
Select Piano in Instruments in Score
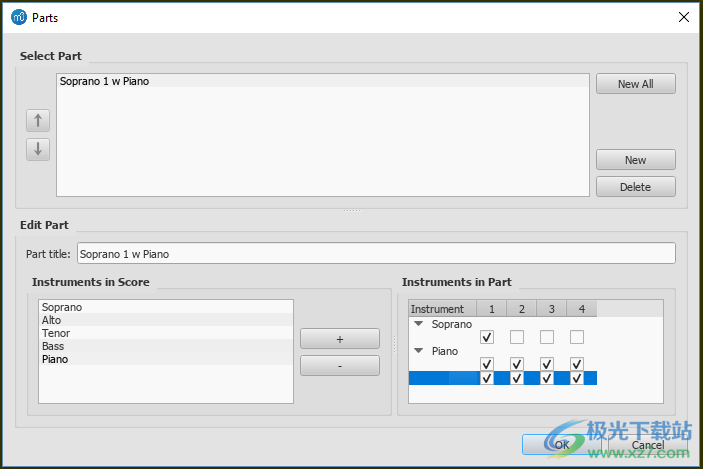(x=166, y=359)
